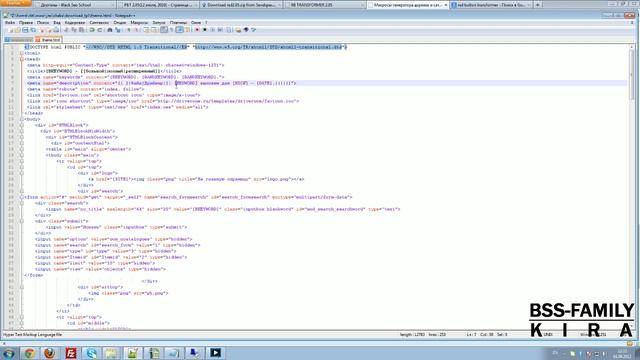The height and width of the screenshot is (360, 640).
Task: Click the Windows Start button
Action: [x=9, y=353]
